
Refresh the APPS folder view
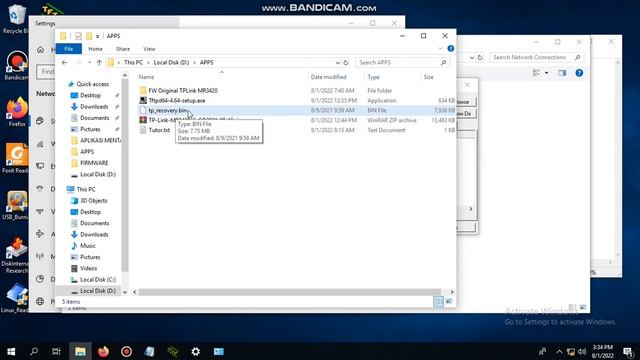[x=346, y=62]
